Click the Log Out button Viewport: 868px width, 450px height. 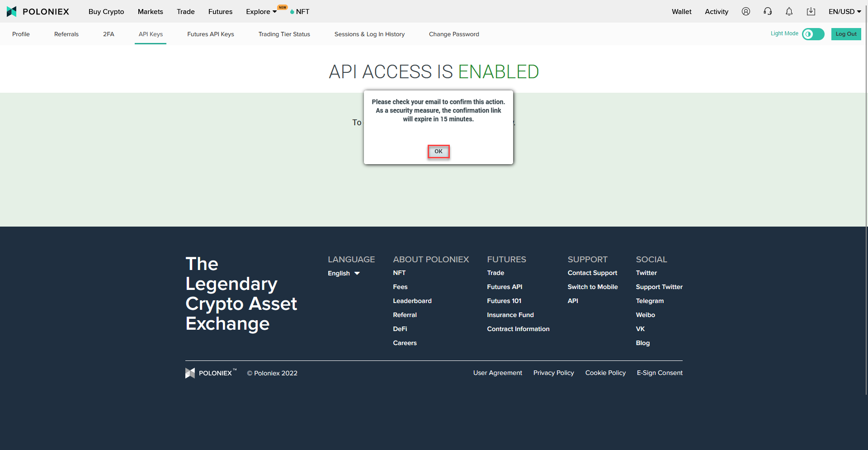[846, 34]
